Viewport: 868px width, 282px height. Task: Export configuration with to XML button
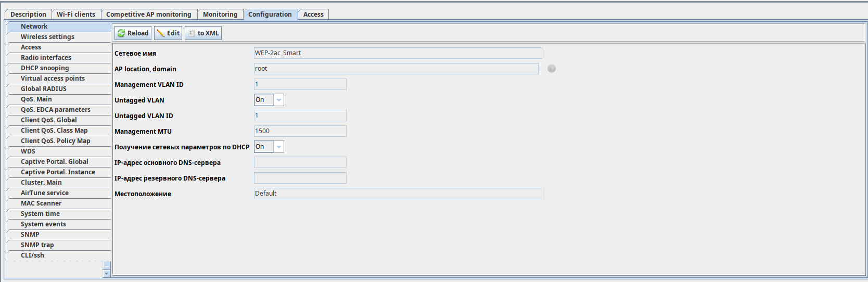(203, 33)
